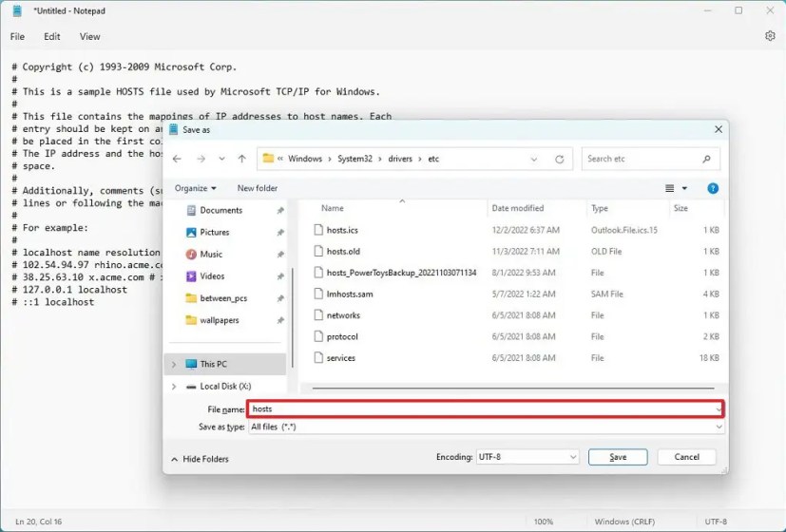This screenshot has height=532, width=786.
Task: Open the View menu
Action: (x=89, y=36)
